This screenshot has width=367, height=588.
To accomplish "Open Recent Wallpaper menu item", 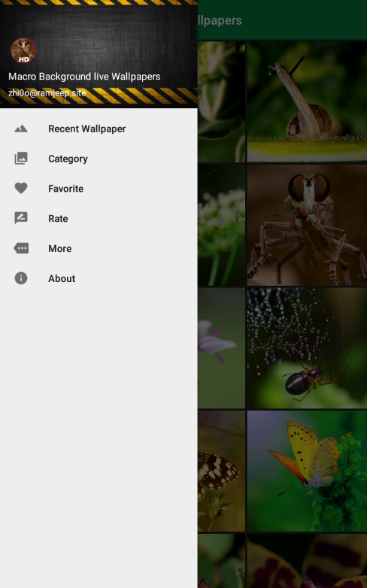I will 99,129.
